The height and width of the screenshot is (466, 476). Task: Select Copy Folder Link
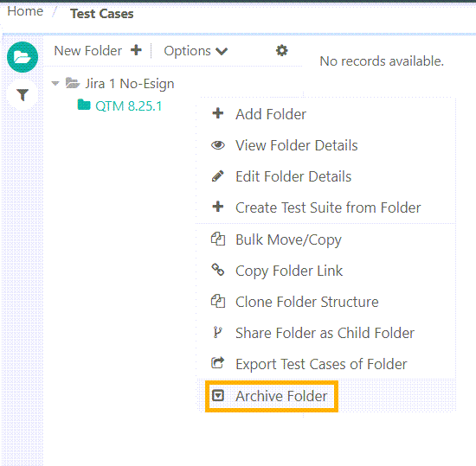325,271
